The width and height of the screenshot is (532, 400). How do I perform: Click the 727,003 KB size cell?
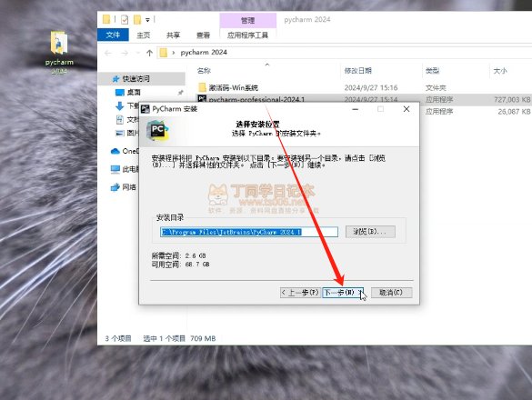click(x=512, y=99)
